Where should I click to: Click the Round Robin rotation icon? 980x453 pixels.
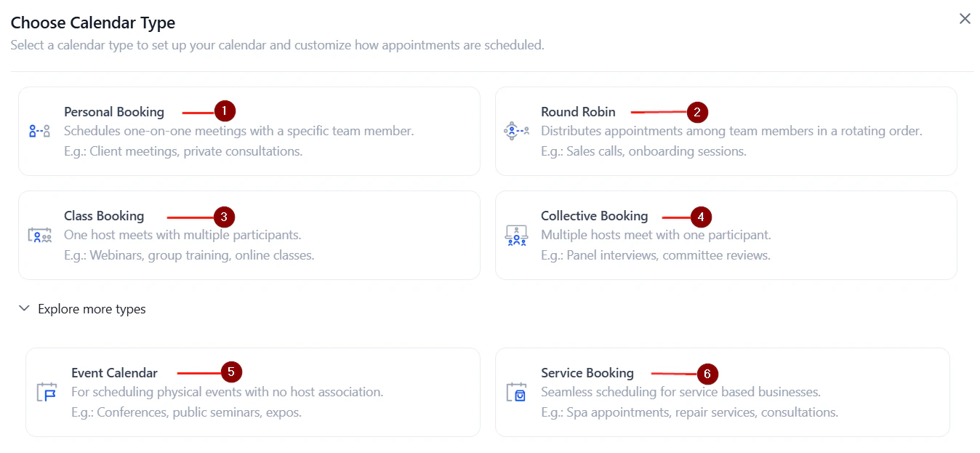[x=516, y=131]
